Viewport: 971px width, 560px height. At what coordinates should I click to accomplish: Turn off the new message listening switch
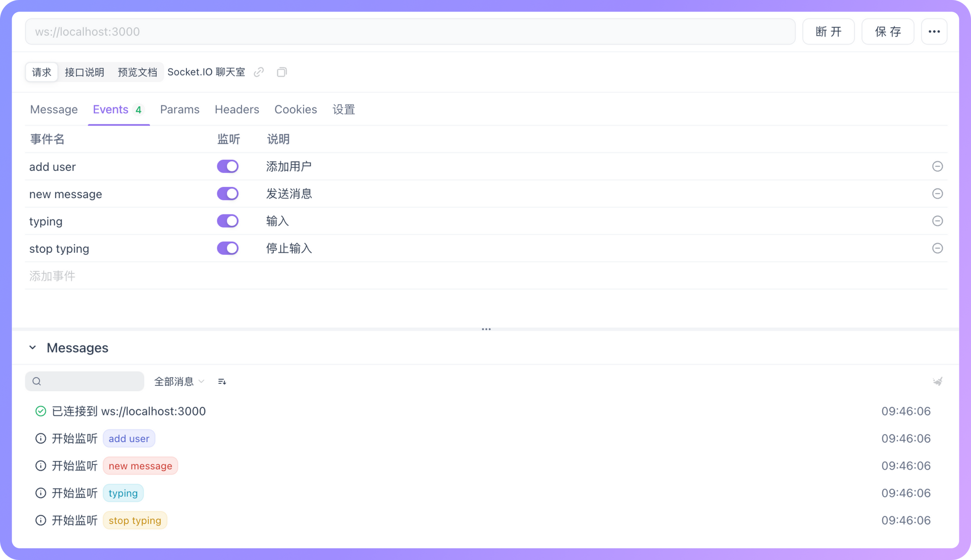point(228,194)
